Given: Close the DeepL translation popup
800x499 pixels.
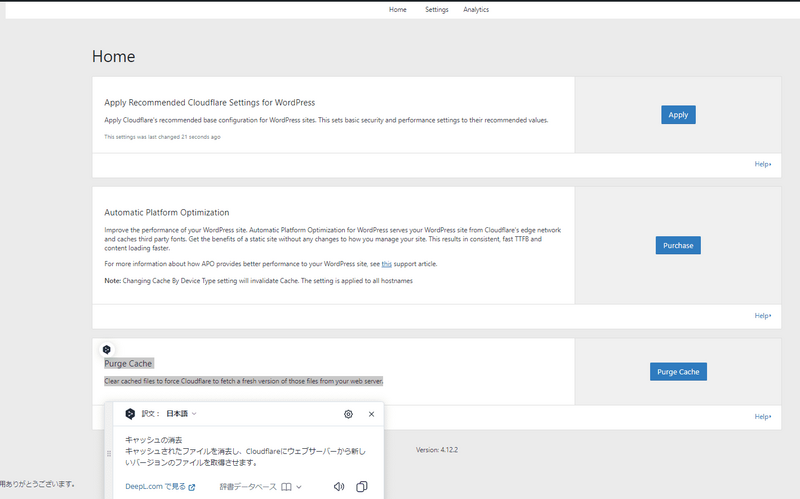Looking at the screenshot, I should pos(371,414).
